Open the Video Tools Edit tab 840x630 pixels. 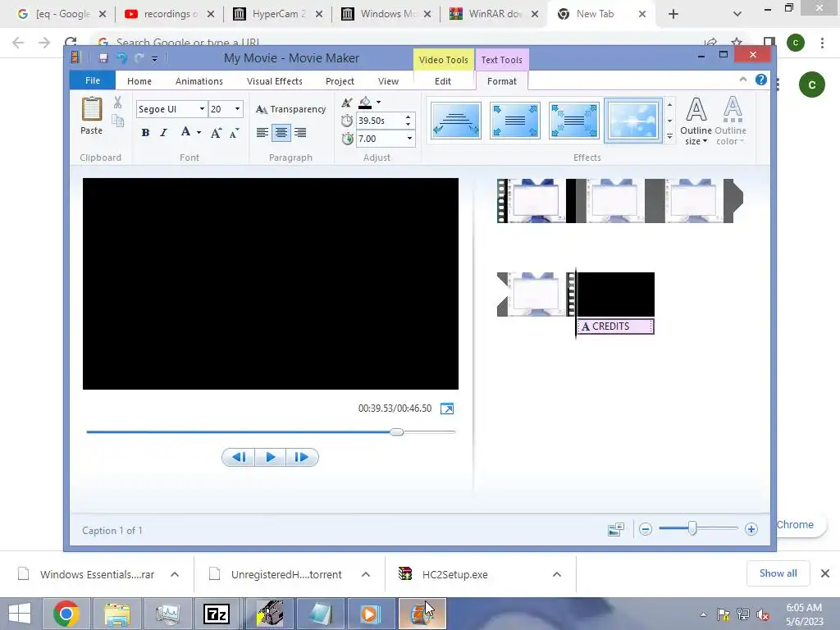click(x=442, y=81)
